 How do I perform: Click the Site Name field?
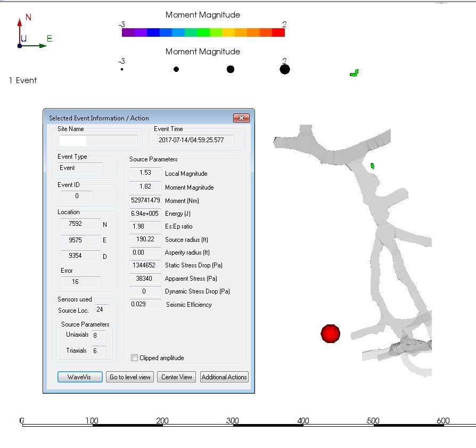click(98, 141)
